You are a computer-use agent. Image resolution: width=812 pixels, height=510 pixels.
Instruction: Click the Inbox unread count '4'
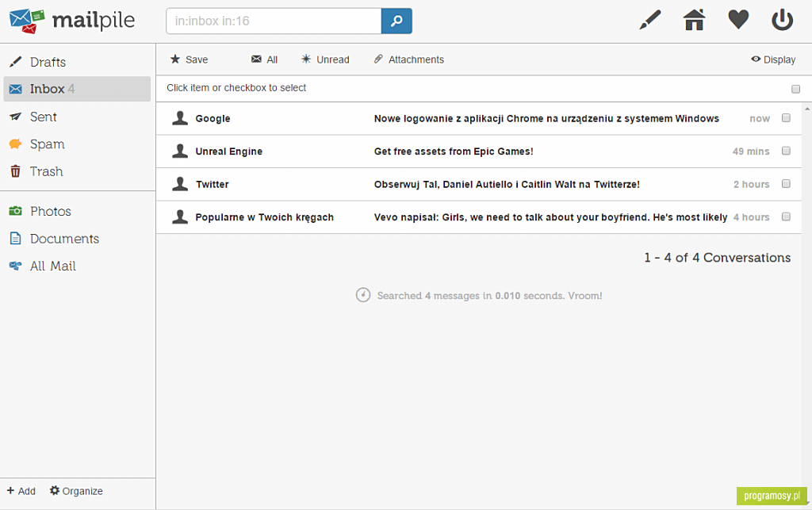pos(71,89)
